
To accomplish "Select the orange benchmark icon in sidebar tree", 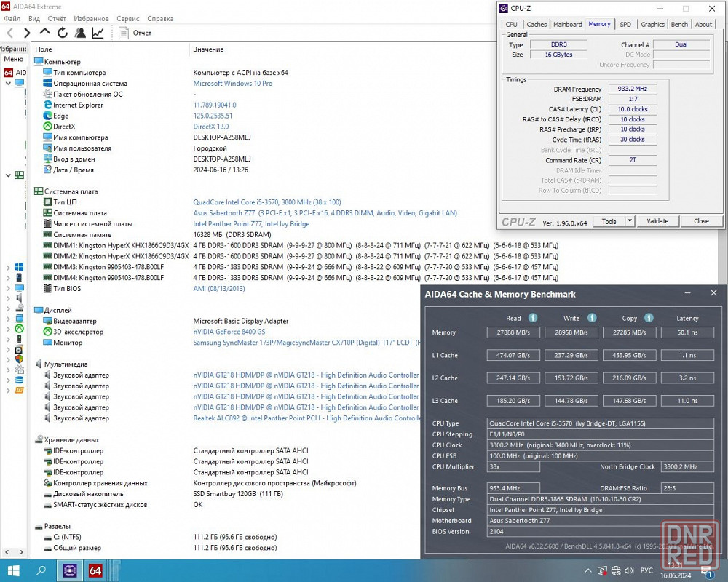I will [x=19, y=391].
